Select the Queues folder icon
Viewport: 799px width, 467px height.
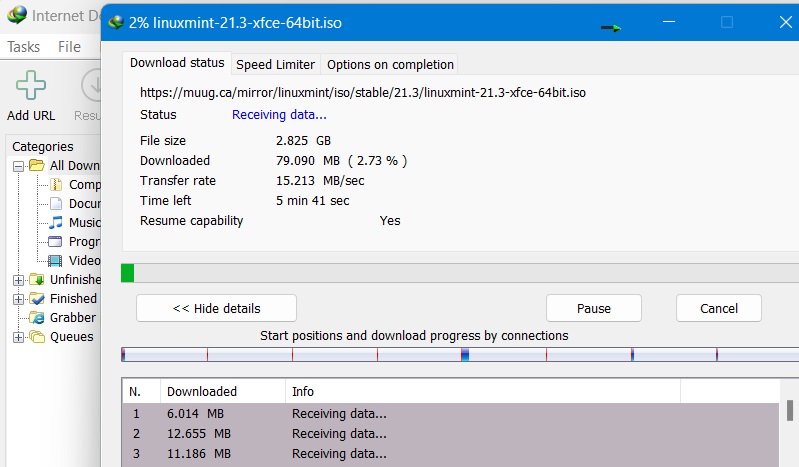click(x=37, y=336)
